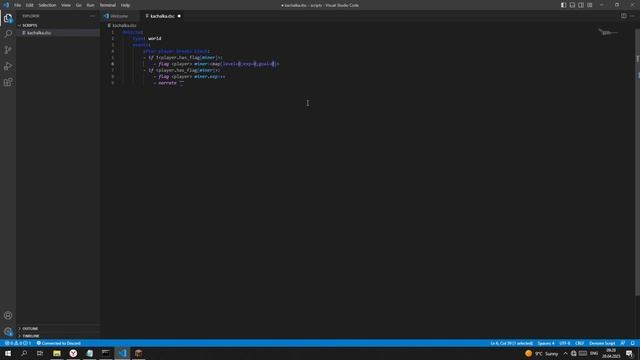This screenshot has width=640, height=360.
Task: Open the Selection menu
Action: pos(47,5)
